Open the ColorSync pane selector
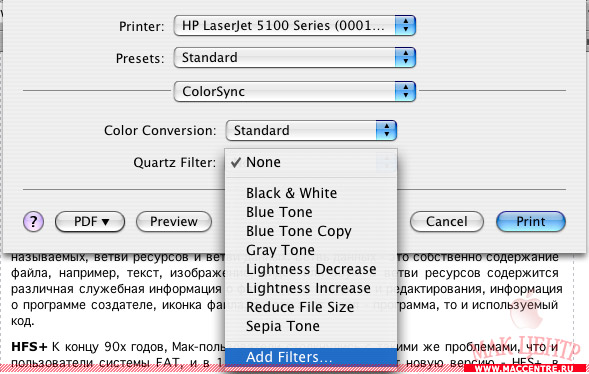 294,91
